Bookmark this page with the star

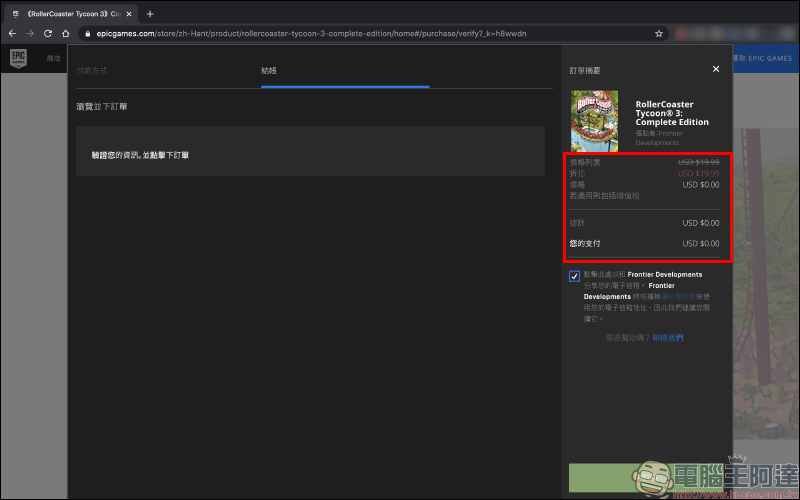[659, 34]
